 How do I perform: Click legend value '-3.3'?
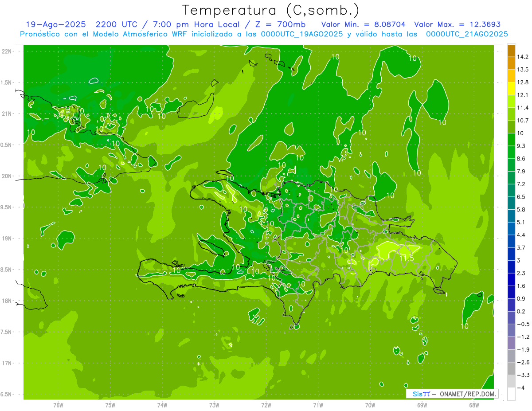coord(523,375)
